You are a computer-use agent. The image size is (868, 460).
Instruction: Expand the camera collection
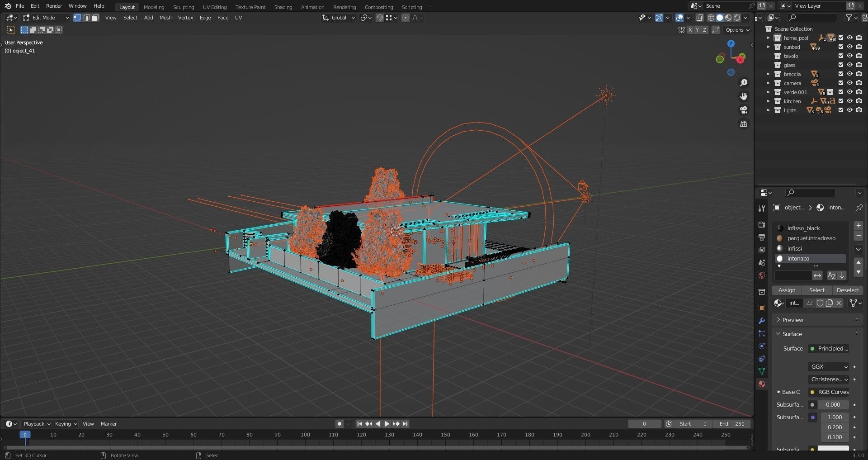pos(768,83)
